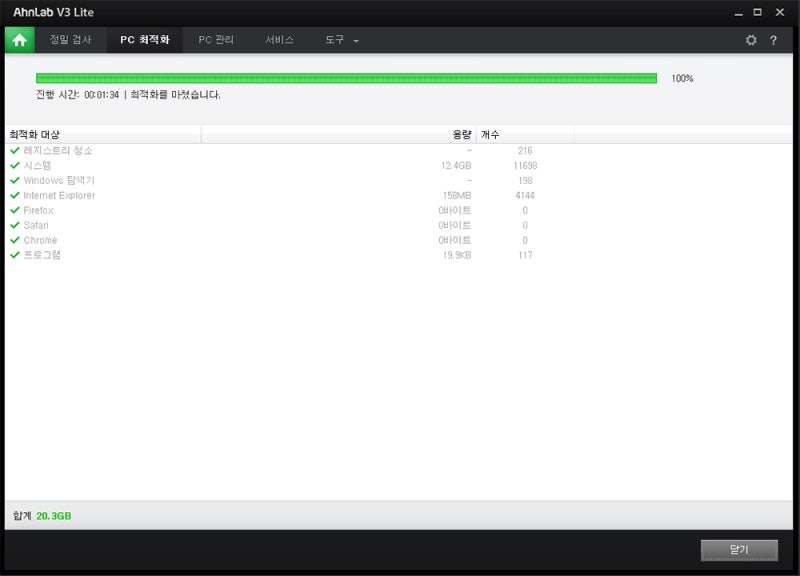
Task: Click the checkmark beside Windows 탐색기
Action: point(15,180)
